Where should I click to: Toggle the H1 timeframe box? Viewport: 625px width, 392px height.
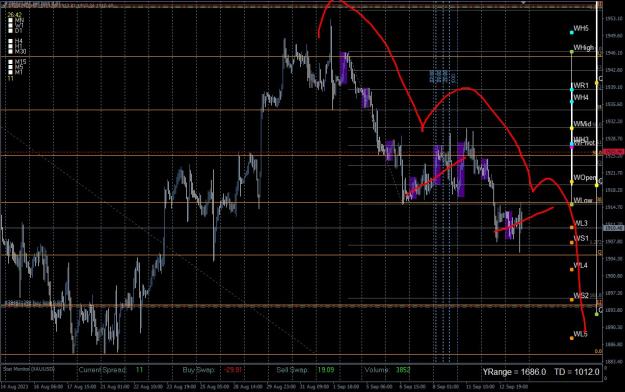pyautogui.click(x=10, y=46)
